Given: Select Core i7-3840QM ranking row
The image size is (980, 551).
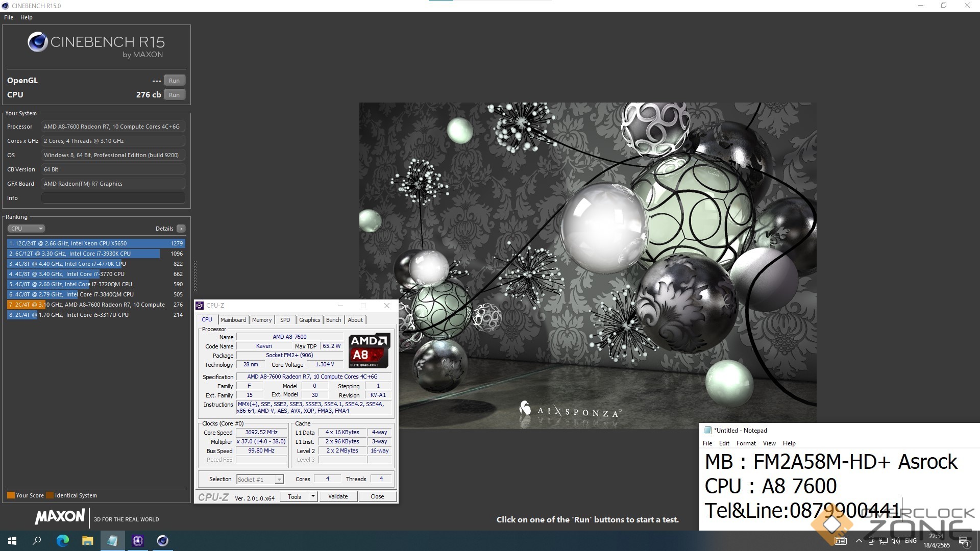Looking at the screenshot, I should click(x=96, y=294).
